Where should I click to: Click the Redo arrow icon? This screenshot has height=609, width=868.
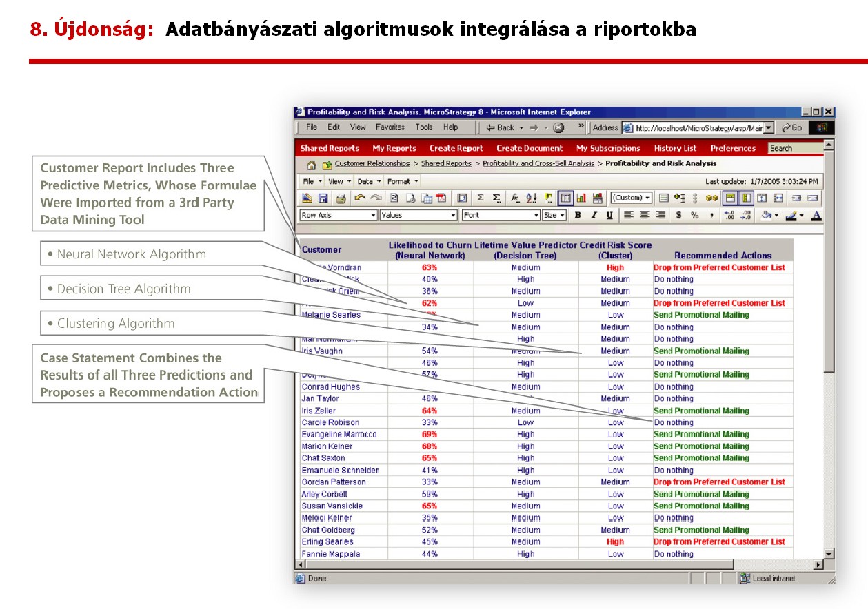[x=376, y=198]
